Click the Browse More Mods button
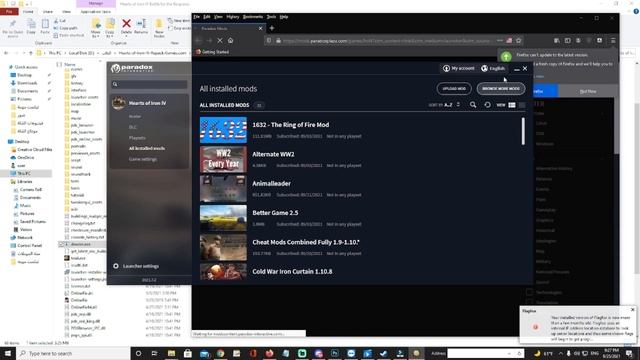Image resolution: width=640 pixels, height=360 pixels. (x=501, y=89)
